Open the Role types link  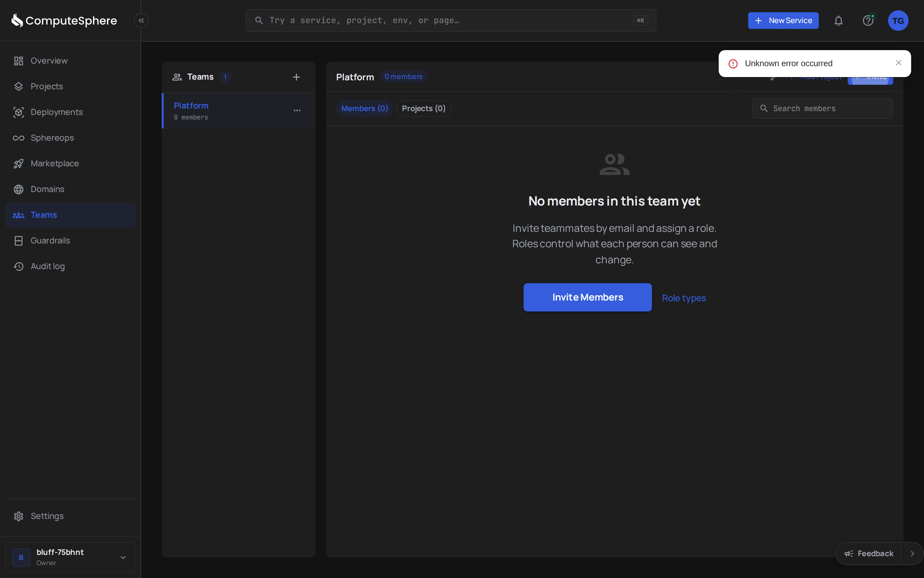[684, 298]
